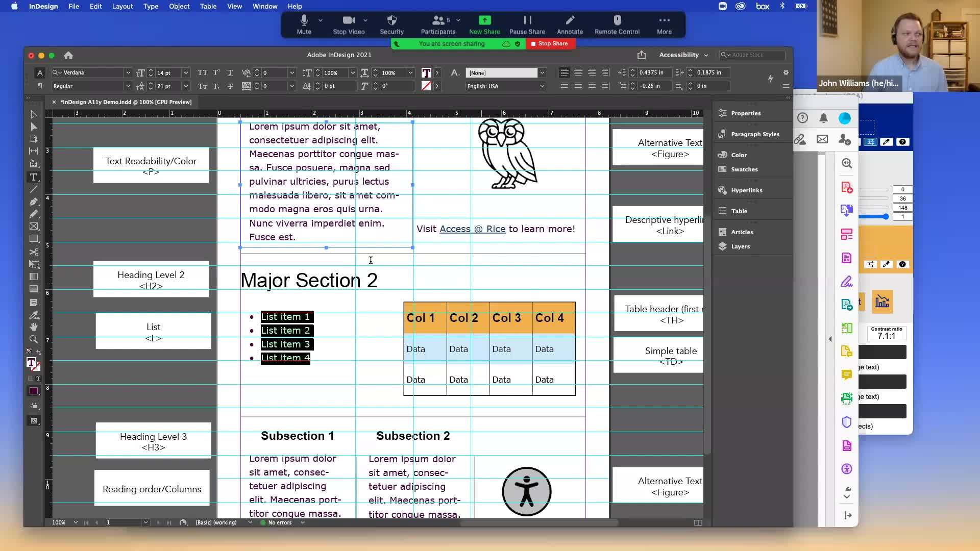The image size is (980, 551).
Task: Select the Rectangle Frame tool
Action: click(x=34, y=226)
